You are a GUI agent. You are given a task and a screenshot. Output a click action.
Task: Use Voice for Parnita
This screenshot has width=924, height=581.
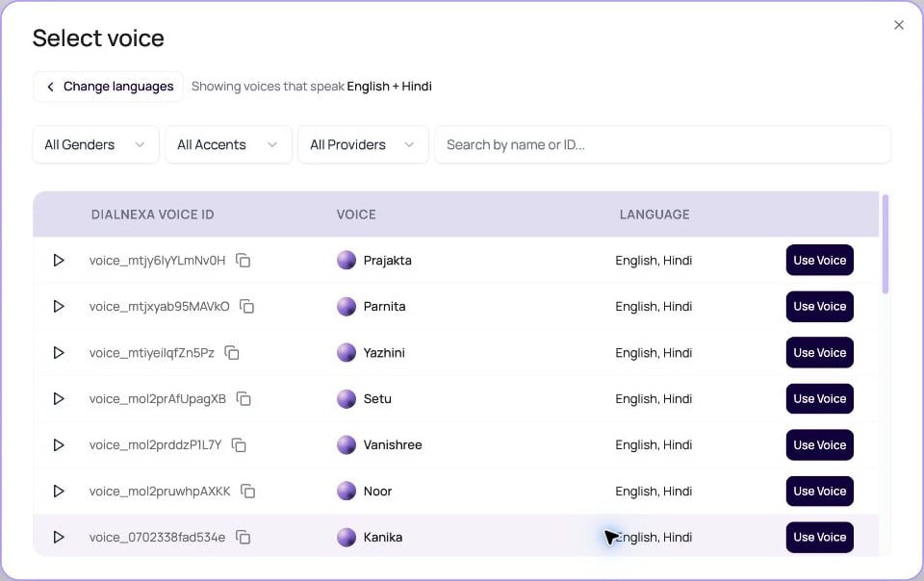pyautogui.click(x=820, y=306)
